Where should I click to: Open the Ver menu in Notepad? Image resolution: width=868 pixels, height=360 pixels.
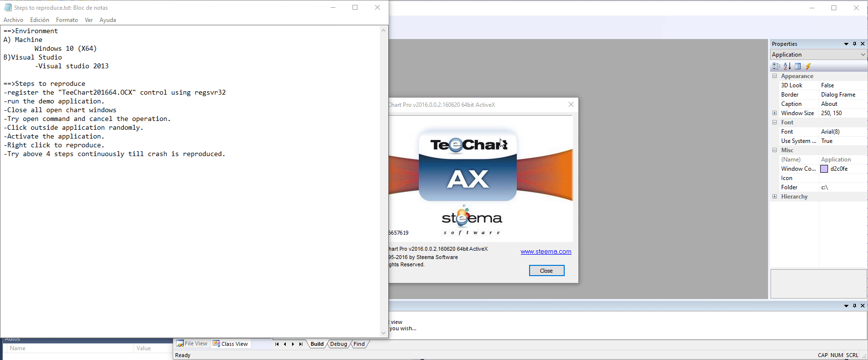[89, 20]
